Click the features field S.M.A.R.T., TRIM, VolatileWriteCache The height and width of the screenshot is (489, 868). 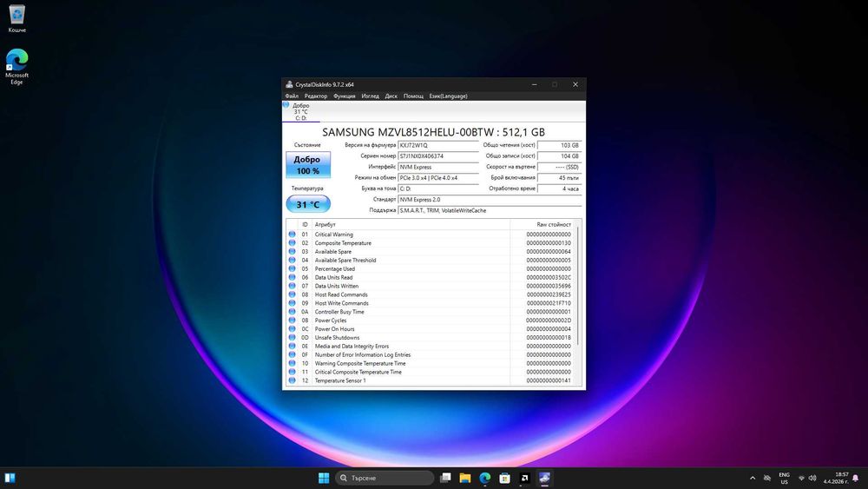(490, 210)
